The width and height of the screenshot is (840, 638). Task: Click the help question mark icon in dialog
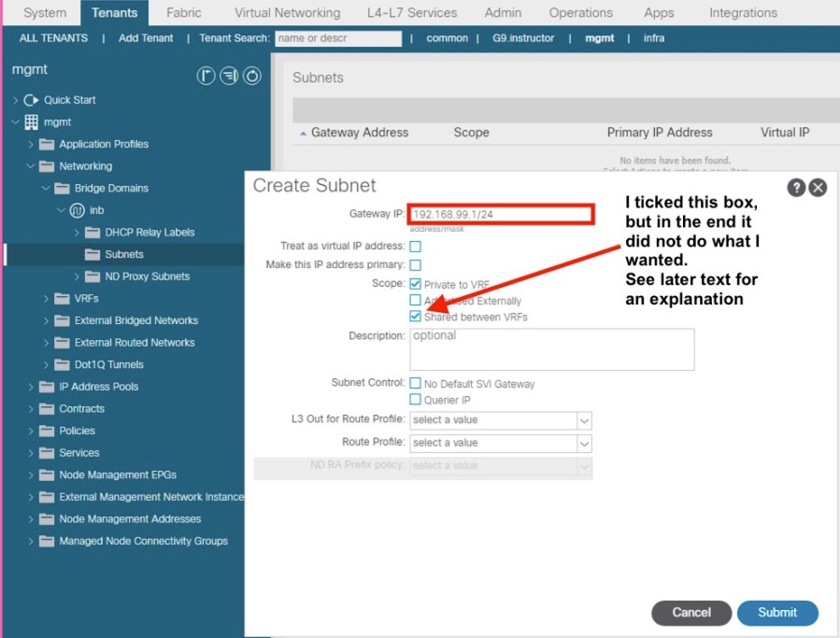click(796, 188)
